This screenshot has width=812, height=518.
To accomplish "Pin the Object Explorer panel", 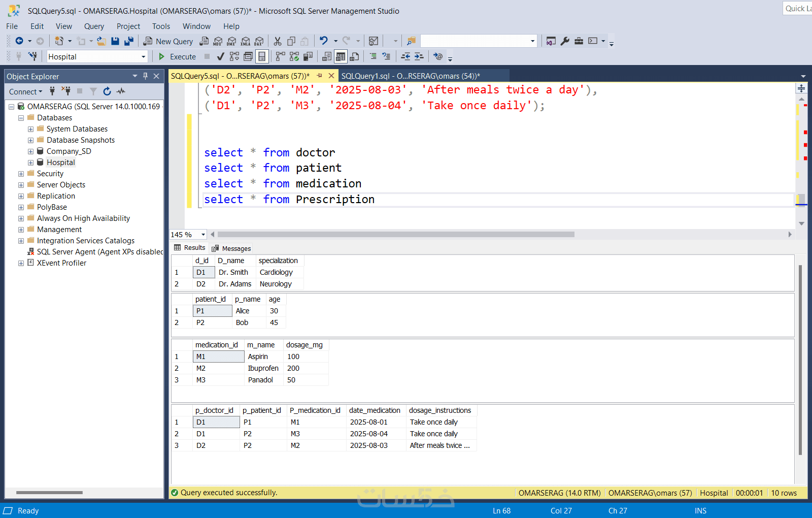I will (x=145, y=76).
